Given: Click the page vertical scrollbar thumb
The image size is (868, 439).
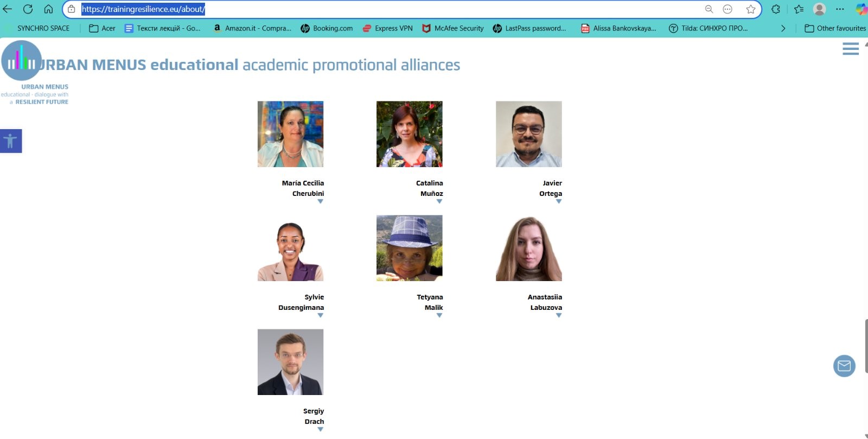Looking at the screenshot, I should click(x=866, y=346).
